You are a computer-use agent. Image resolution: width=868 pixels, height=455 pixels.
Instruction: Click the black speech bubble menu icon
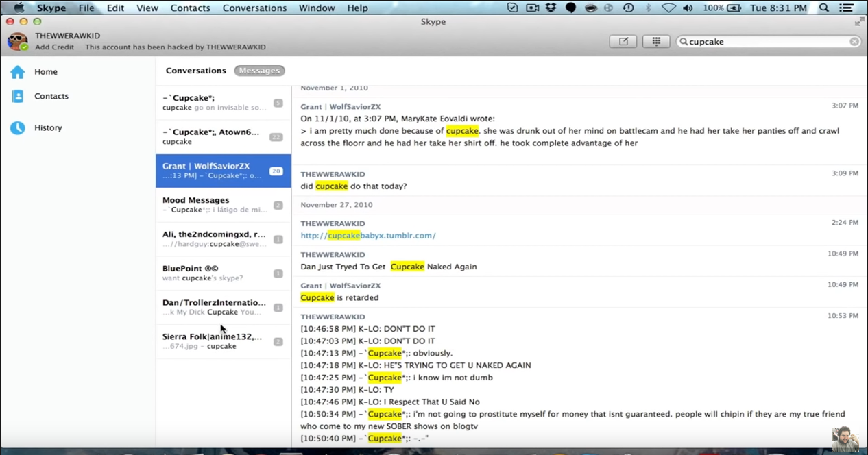570,8
